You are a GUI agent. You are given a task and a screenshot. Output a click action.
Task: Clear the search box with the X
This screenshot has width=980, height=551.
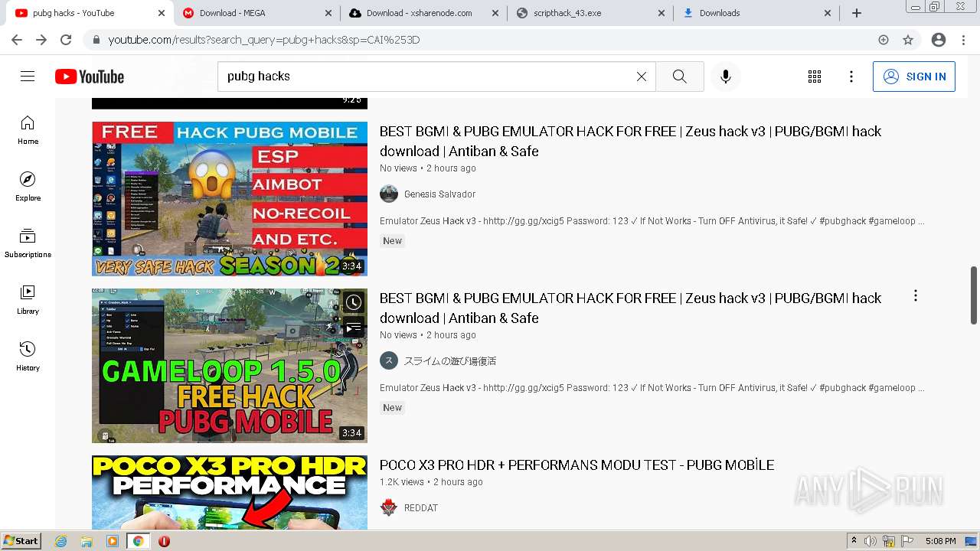(642, 77)
